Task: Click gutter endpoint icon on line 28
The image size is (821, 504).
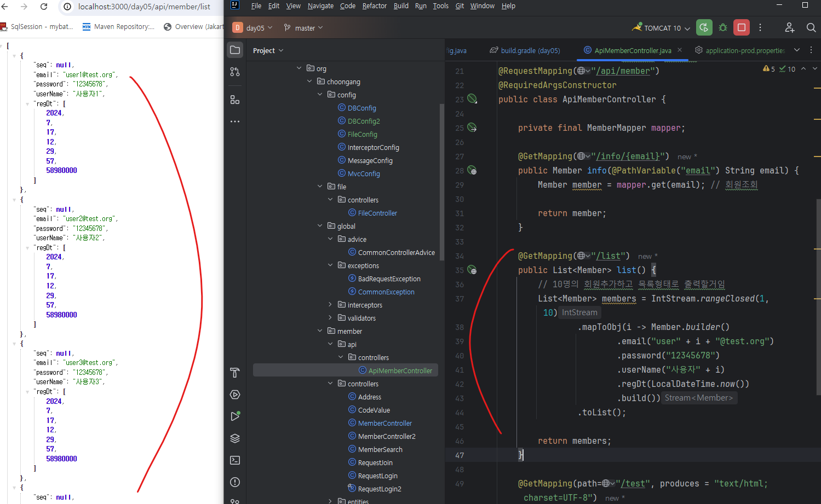Action: click(472, 170)
